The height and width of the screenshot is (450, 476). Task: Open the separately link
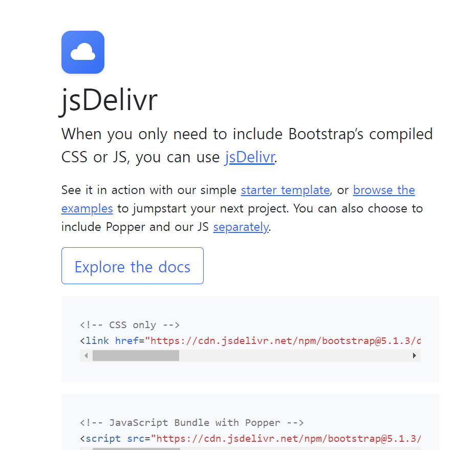click(241, 227)
